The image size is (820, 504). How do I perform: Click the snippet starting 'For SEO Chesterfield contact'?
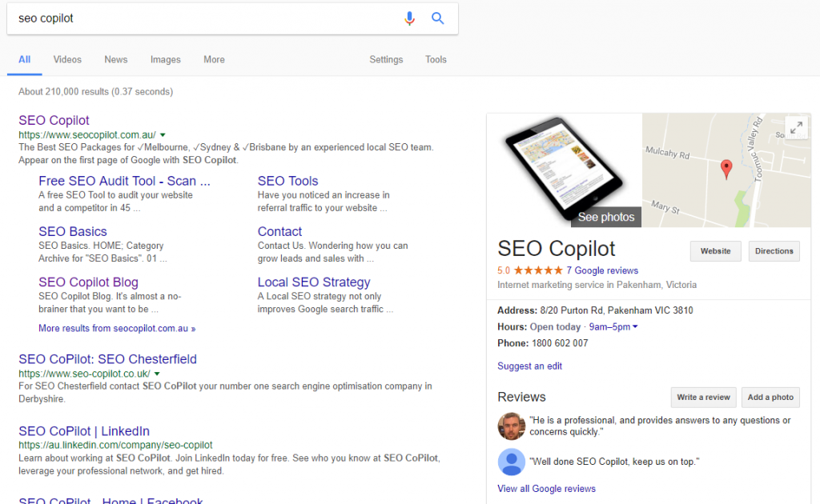coord(225,393)
